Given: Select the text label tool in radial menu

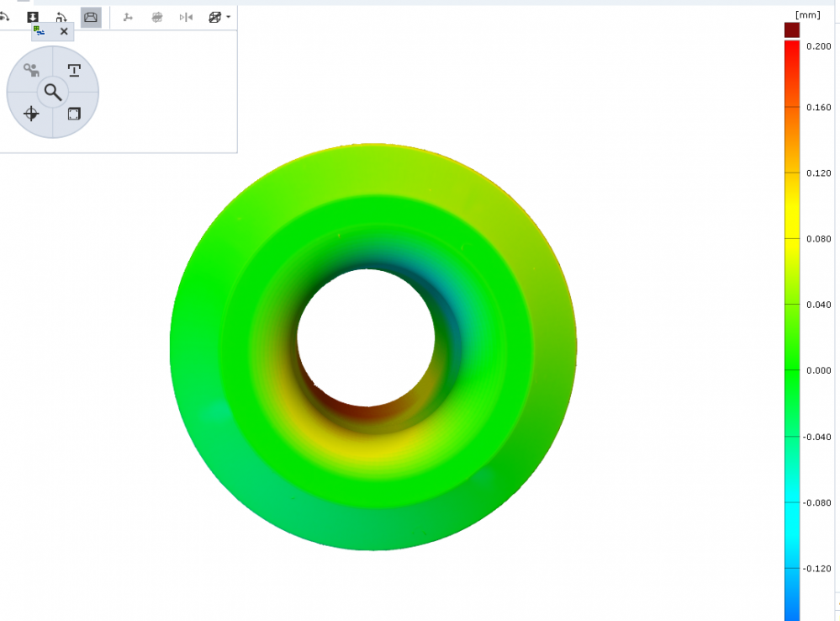Looking at the screenshot, I should (x=75, y=70).
